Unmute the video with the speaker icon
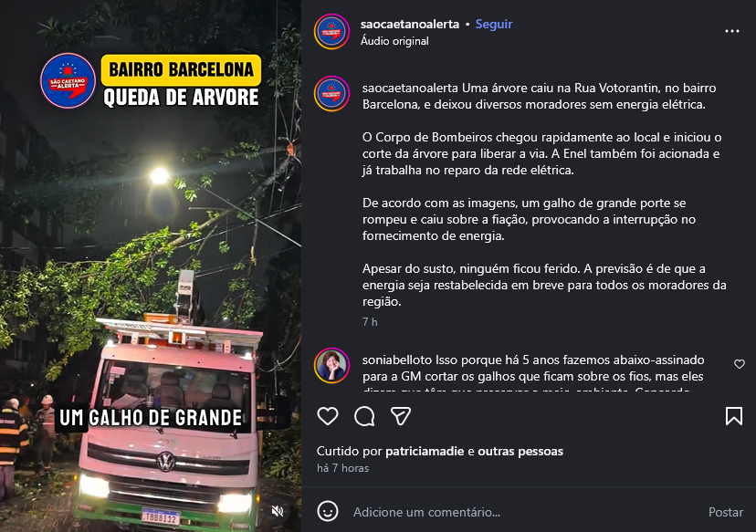The image size is (756, 532). pyautogui.click(x=278, y=511)
